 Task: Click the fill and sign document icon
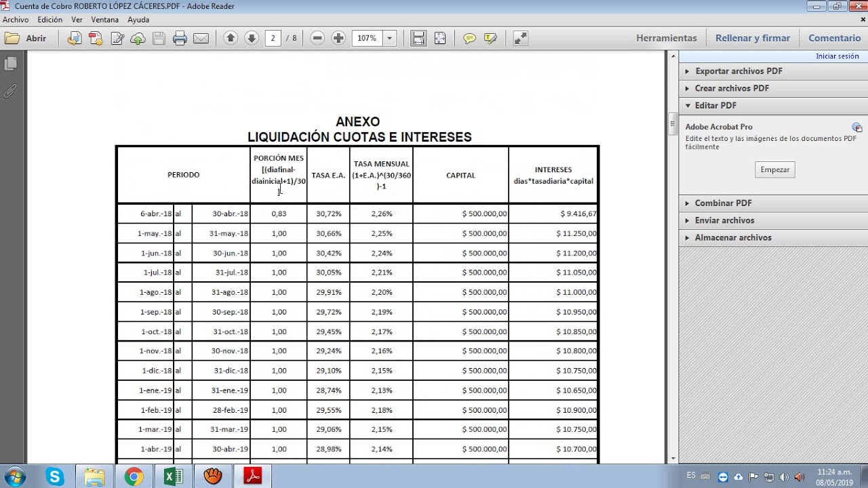117,39
